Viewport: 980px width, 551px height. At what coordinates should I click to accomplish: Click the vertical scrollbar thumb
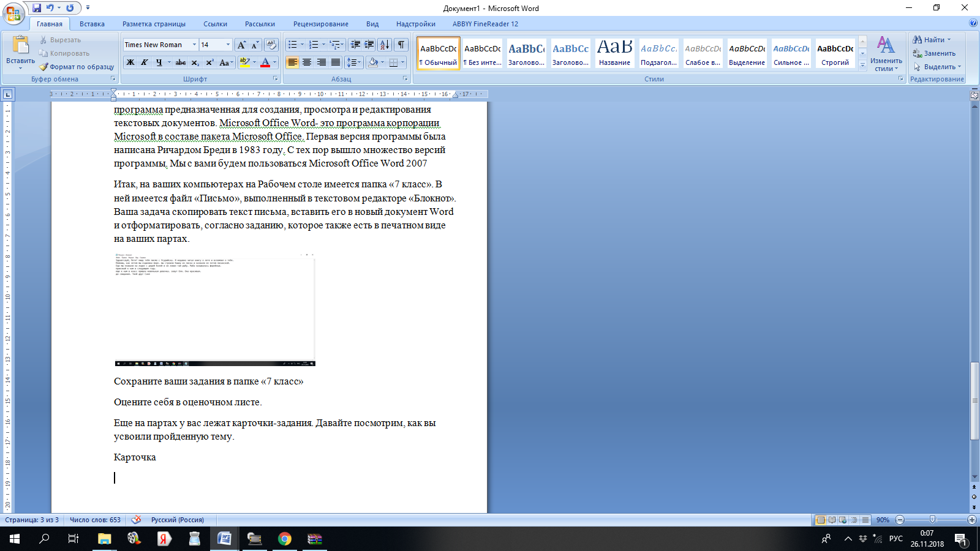[x=974, y=401]
